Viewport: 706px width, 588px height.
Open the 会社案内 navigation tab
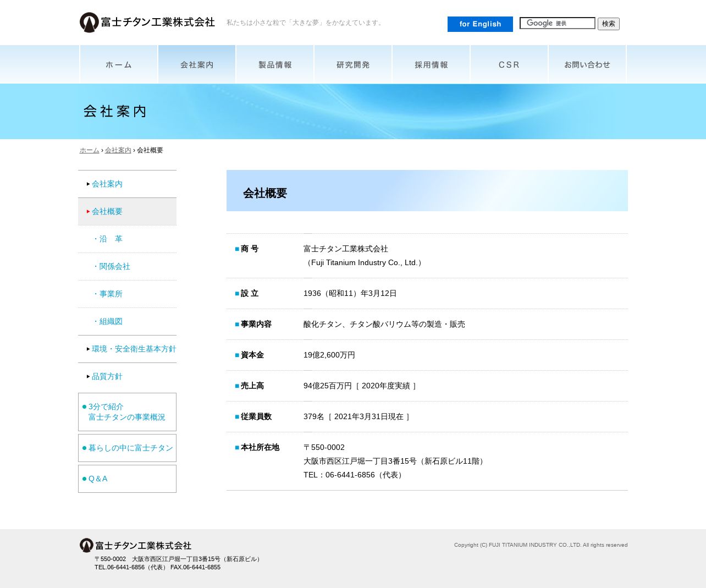tap(197, 64)
